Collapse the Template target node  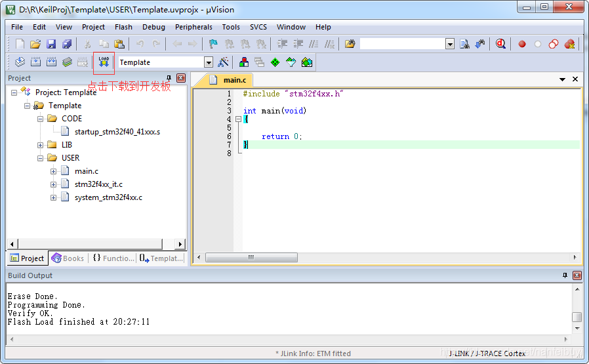coord(27,106)
